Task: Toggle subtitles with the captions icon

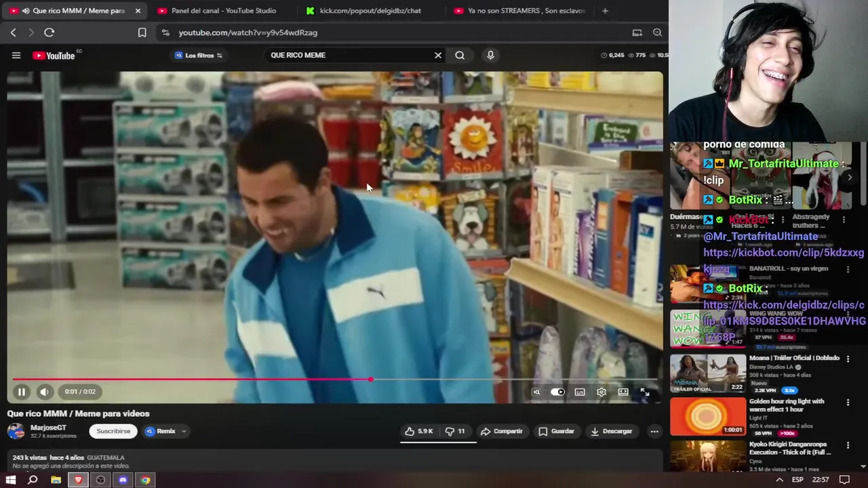Action: click(x=580, y=392)
